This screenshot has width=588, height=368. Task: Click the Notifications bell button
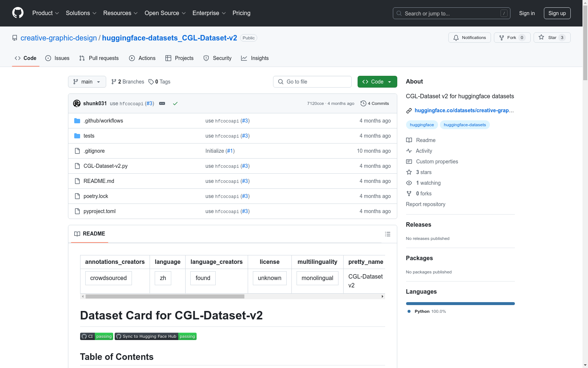click(x=470, y=38)
